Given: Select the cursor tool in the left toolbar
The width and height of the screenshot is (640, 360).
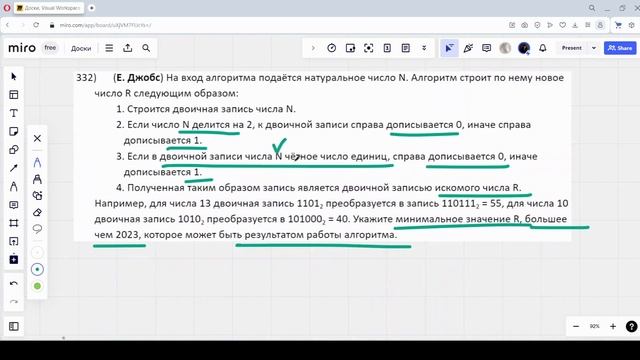Looking at the screenshot, I should coord(13,76).
